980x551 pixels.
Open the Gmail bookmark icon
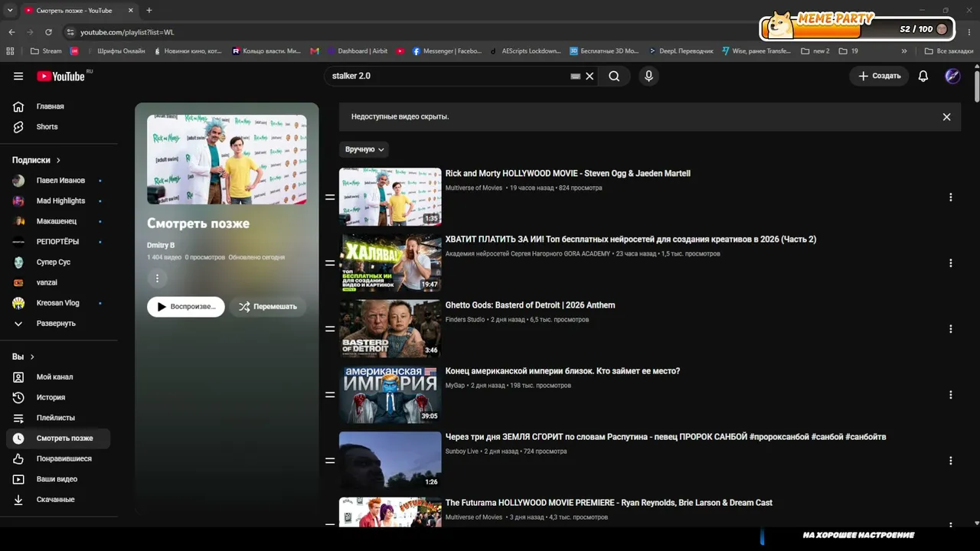pos(315,51)
